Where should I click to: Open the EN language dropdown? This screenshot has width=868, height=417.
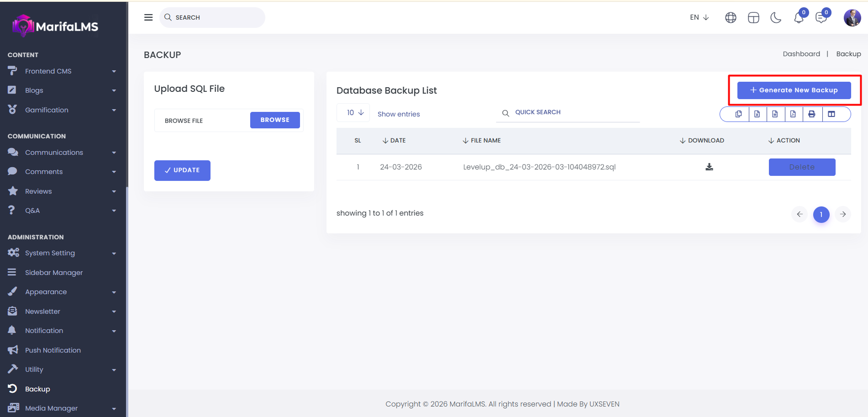coord(699,17)
